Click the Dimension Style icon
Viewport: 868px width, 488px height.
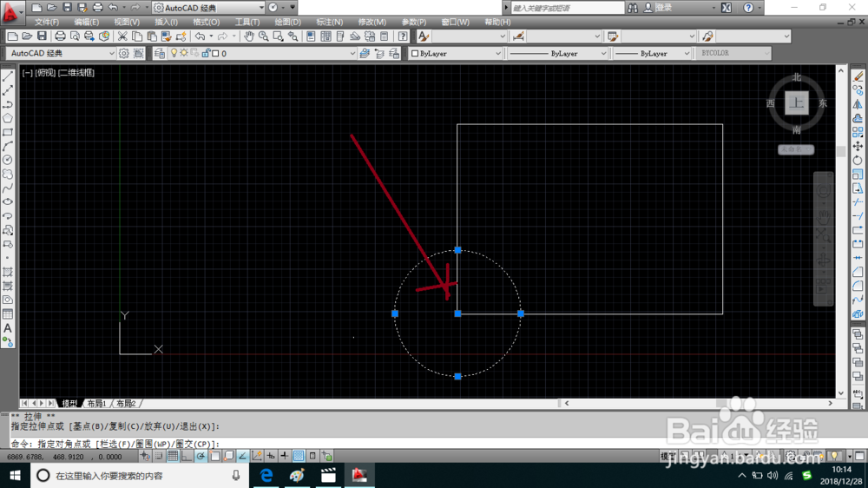(x=518, y=36)
